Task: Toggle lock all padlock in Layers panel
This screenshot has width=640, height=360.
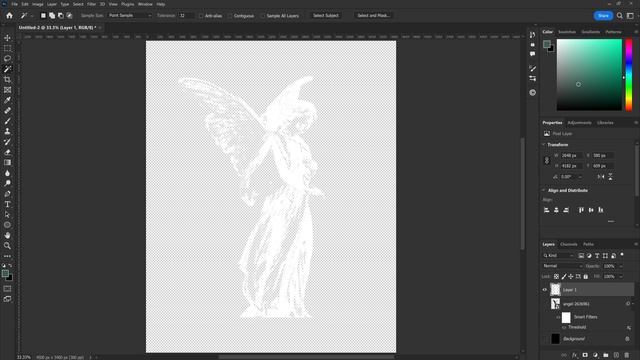Action: click(x=586, y=277)
